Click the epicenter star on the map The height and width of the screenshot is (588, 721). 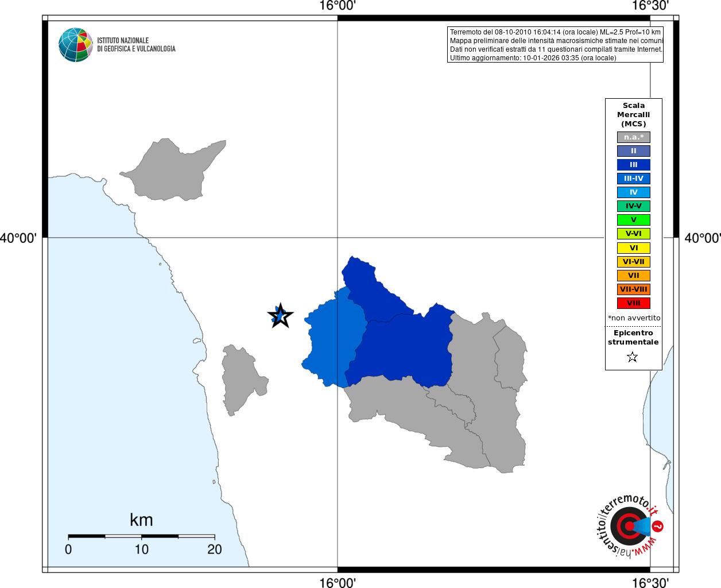click(280, 316)
